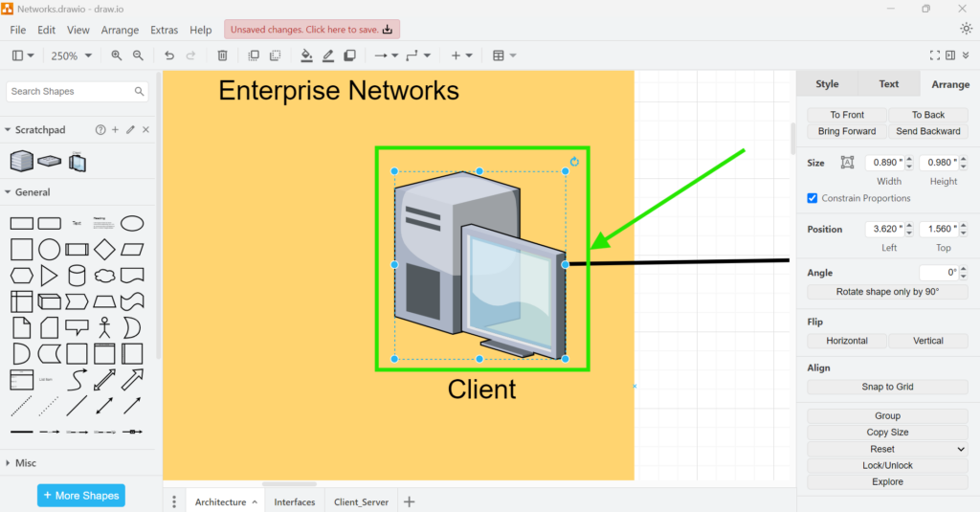The image size is (980, 512).
Task: Edit the Scratchpad with pencil icon
Action: coord(130,129)
